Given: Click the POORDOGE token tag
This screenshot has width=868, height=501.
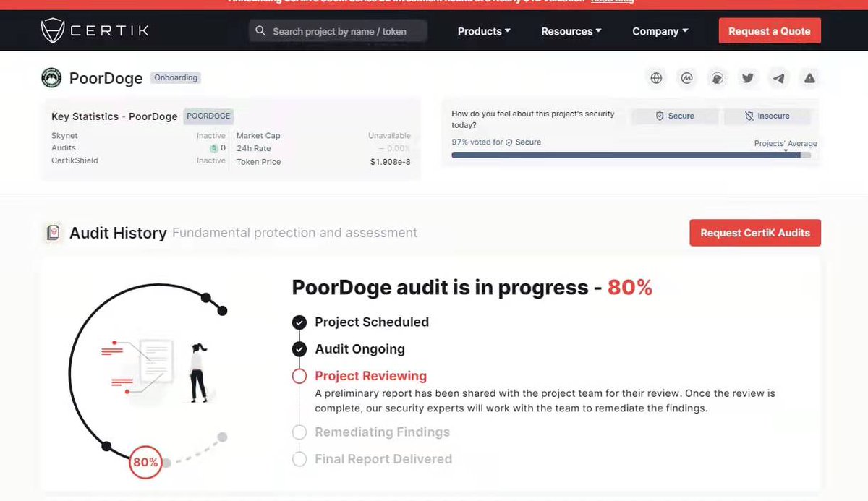Looking at the screenshot, I should (208, 116).
